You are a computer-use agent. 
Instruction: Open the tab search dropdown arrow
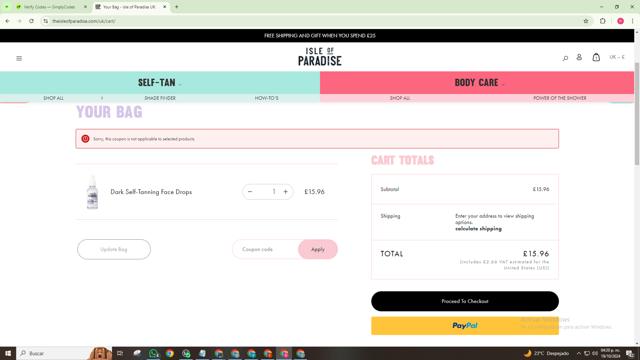coord(7,7)
